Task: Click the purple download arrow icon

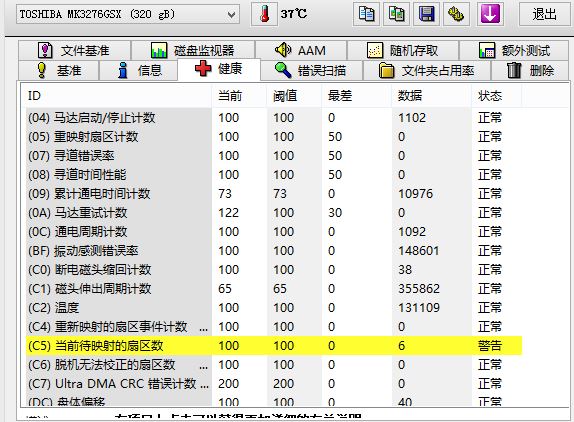Action: pos(490,14)
